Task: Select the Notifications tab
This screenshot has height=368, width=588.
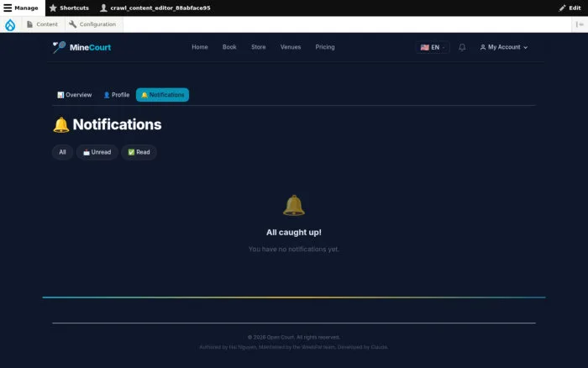Action: (162, 95)
